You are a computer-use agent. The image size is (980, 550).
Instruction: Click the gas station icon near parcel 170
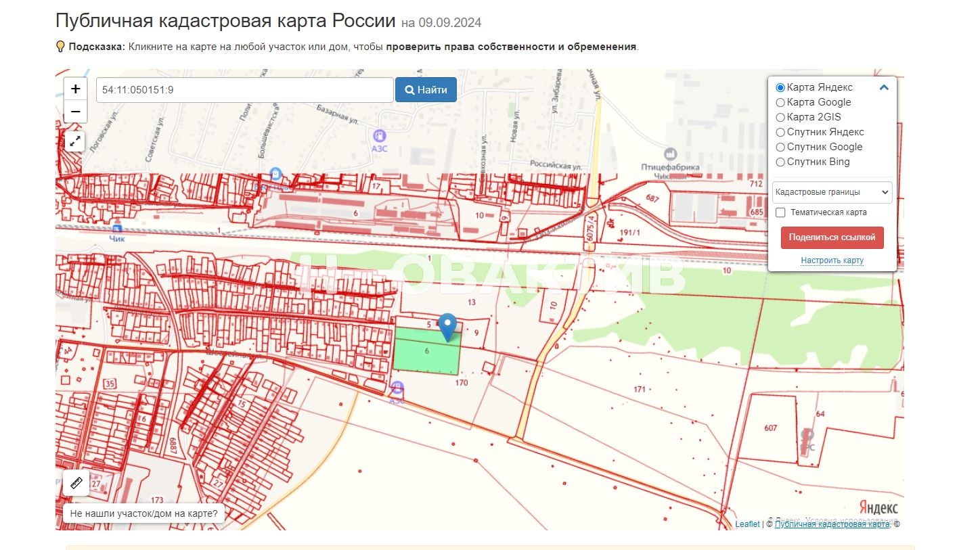click(x=397, y=388)
